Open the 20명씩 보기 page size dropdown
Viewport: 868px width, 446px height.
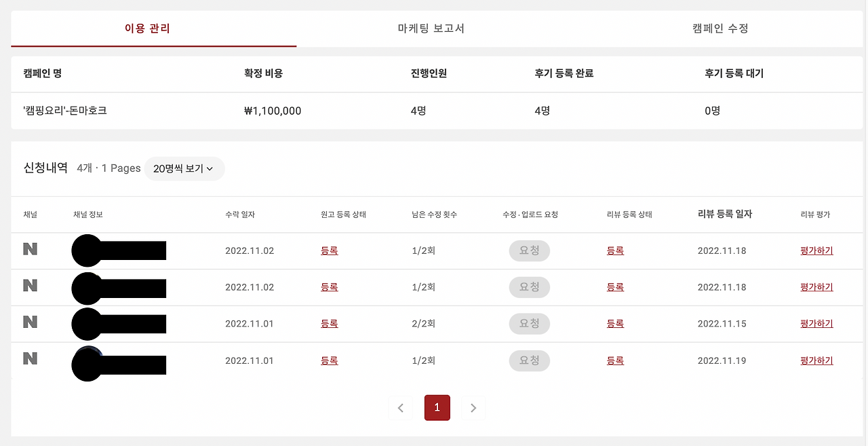(184, 168)
